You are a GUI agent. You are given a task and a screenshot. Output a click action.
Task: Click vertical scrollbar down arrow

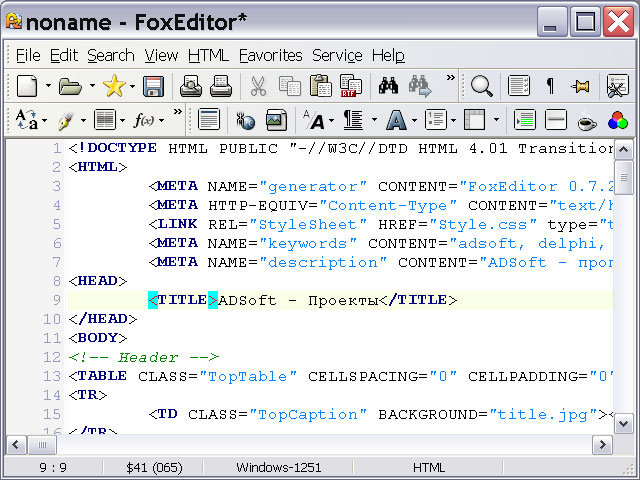623,423
